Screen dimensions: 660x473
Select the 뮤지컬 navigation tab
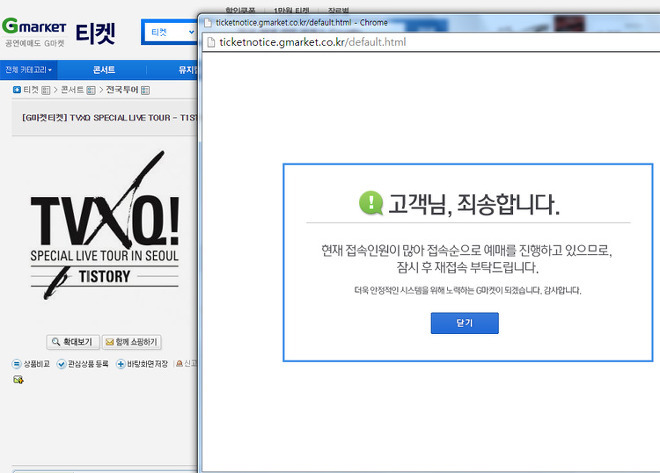(x=188, y=70)
